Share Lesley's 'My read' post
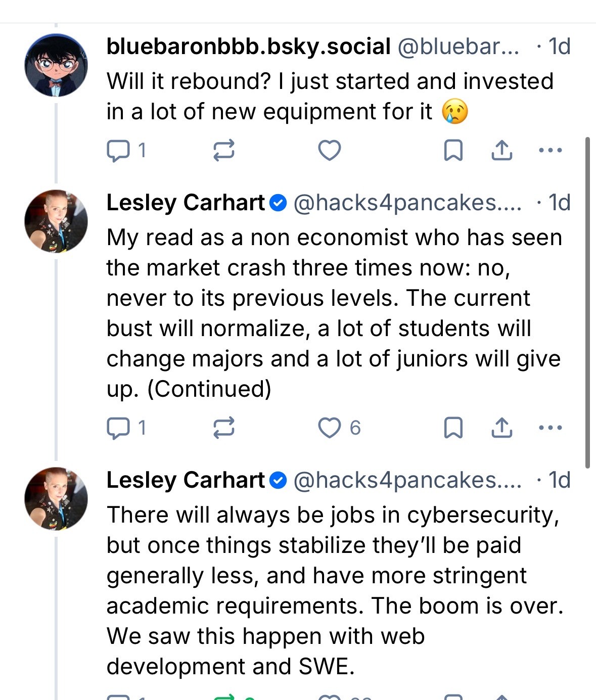596x700 pixels. (x=501, y=428)
